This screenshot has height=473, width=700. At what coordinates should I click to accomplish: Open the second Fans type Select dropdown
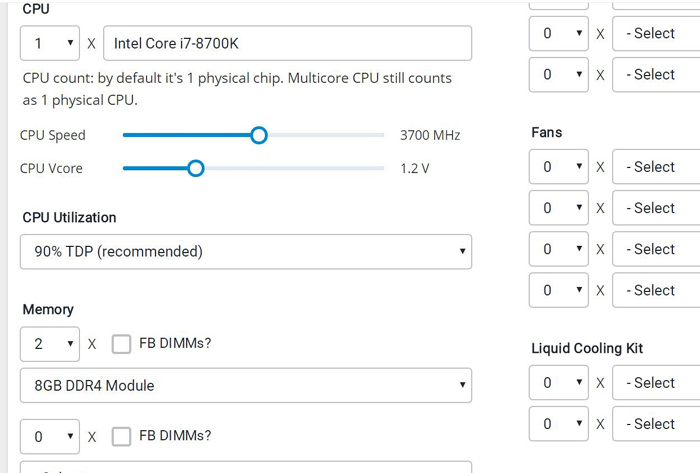pyautogui.click(x=655, y=208)
